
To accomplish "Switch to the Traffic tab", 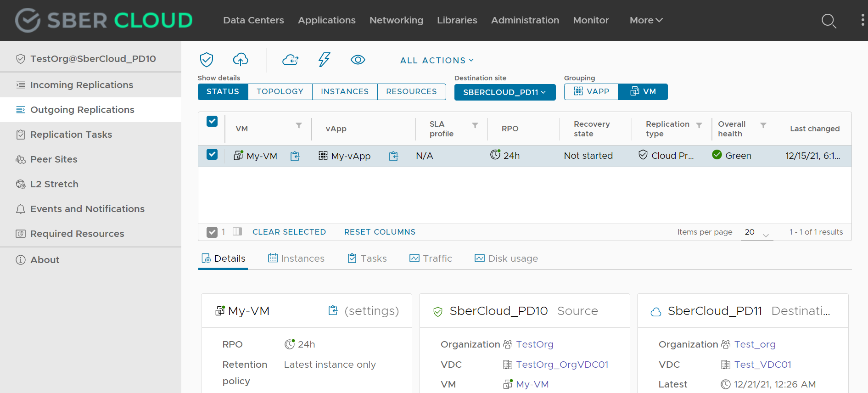I will (x=431, y=258).
